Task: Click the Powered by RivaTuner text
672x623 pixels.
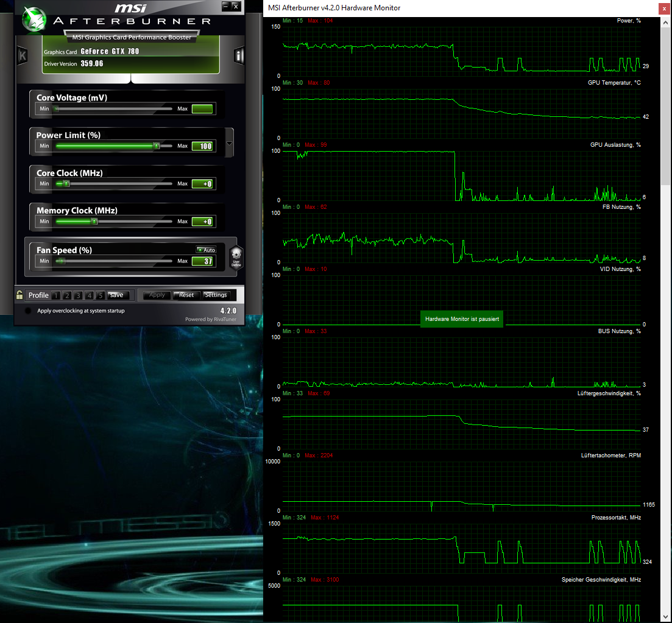Action: point(210,319)
